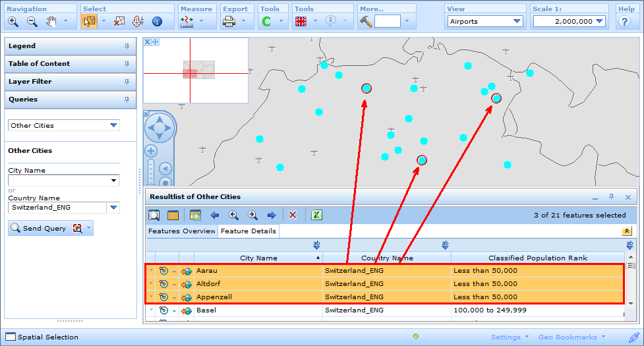Export results with the Excel icon
The height and width of the screenshot is (346, 644).
pyautogui.click(x=316, y=215)
